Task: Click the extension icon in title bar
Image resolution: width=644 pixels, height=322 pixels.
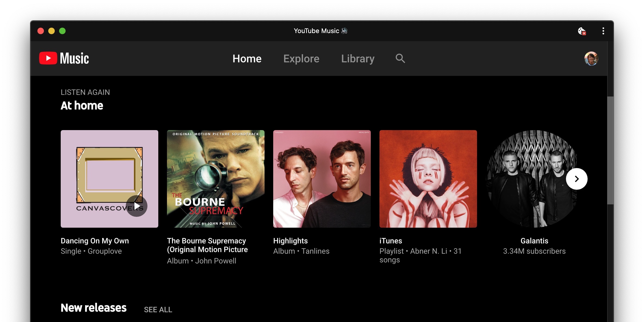Action: pyautogui.click(x=581, y=31)
